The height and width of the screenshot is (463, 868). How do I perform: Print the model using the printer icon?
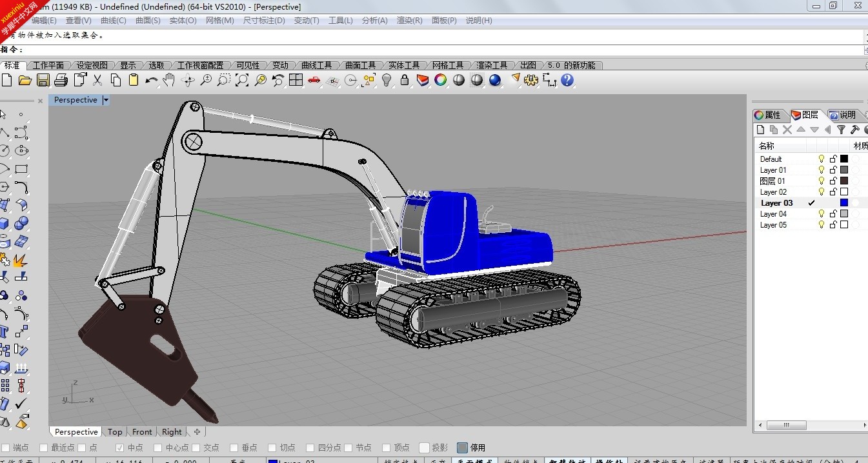[61, 80]
